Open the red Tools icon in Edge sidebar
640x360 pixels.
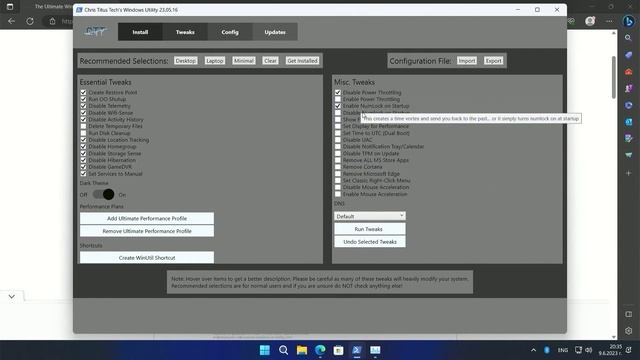click(x=629, y=72)
